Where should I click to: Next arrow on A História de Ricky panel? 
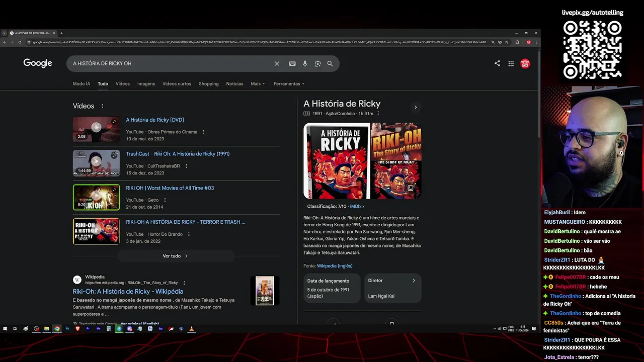pos(416,107)
